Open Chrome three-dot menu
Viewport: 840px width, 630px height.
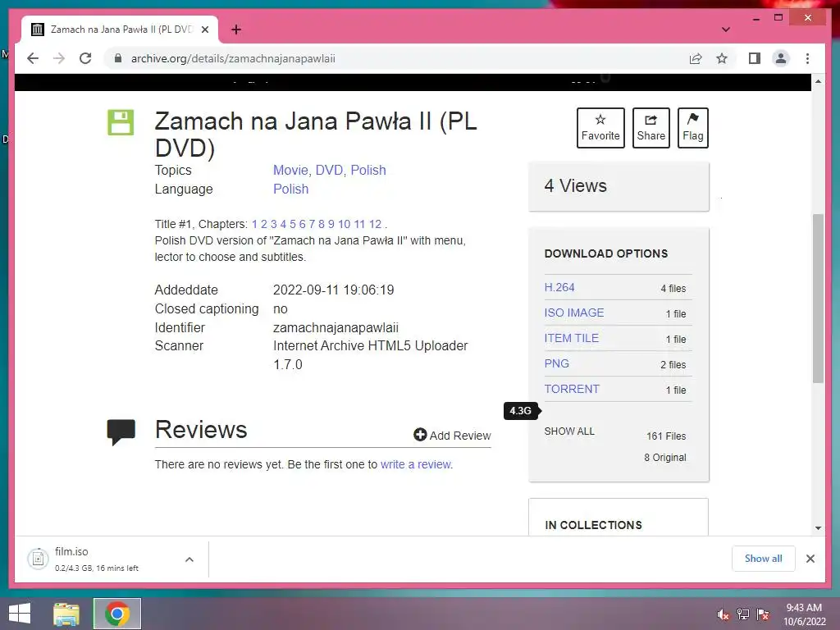click(807, 58)
